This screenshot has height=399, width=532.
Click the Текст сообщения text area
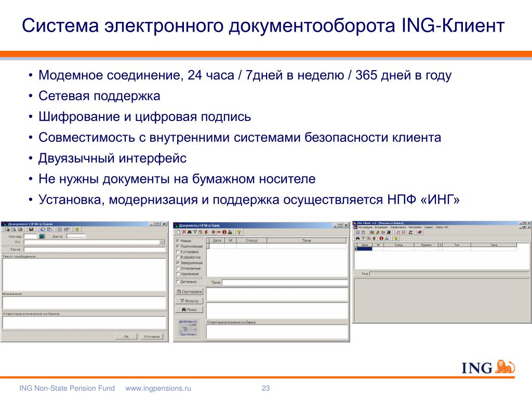pos(84,275)
